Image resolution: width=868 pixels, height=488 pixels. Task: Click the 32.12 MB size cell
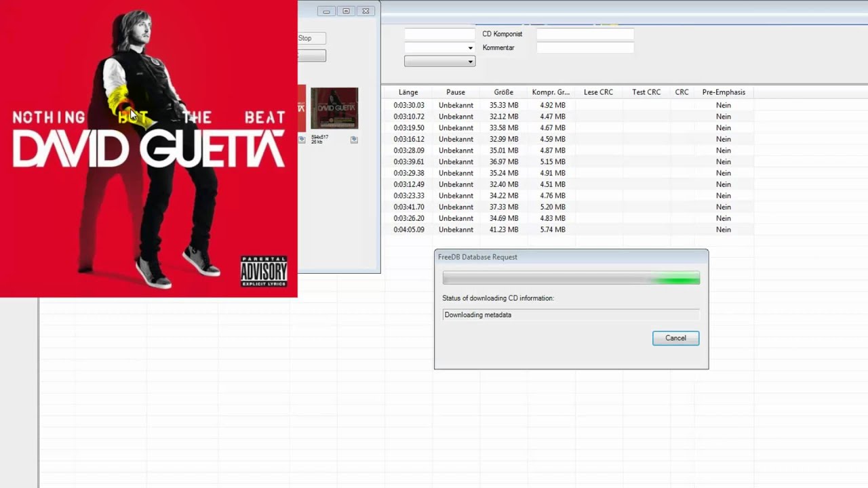[x=504, y=117]
